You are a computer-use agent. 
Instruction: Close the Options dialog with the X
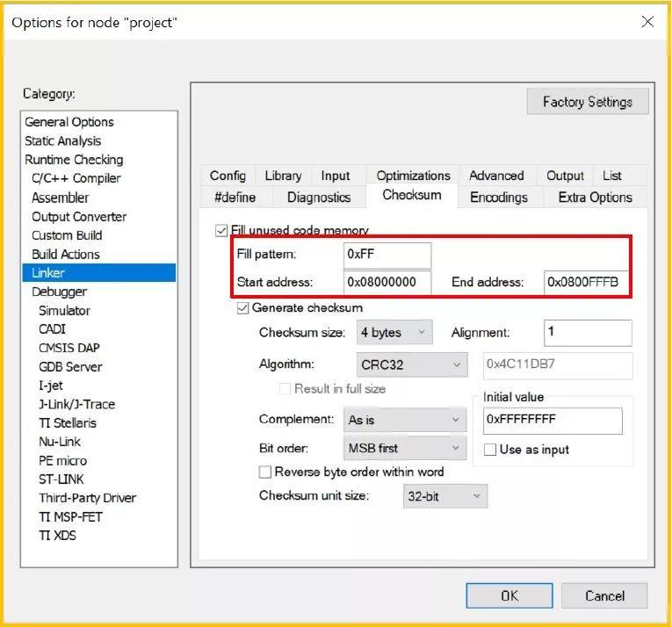647,21
